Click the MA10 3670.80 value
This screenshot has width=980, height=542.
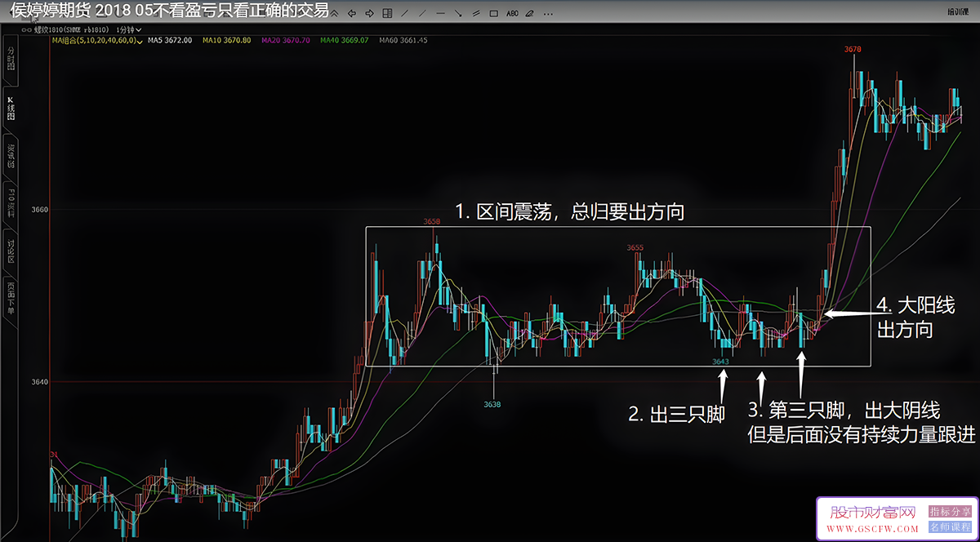(x=226, y=40)
